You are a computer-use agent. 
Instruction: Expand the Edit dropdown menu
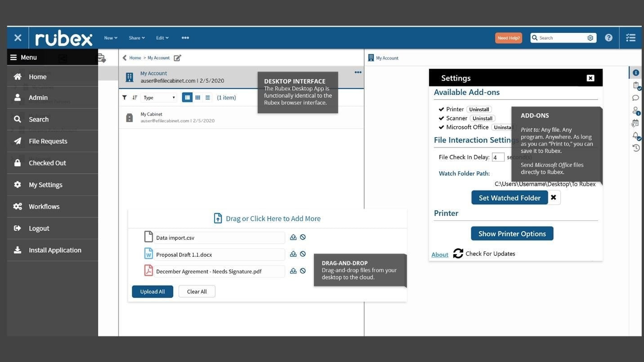162,38
